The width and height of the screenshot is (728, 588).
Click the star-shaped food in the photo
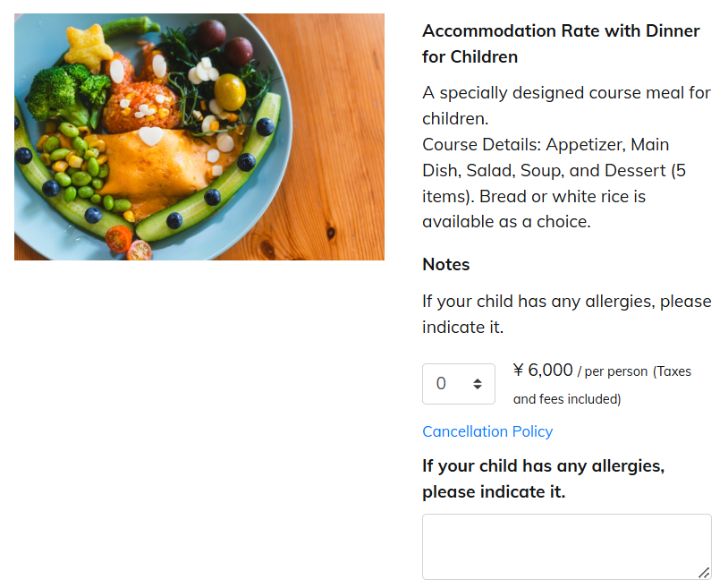click(x=88, y=47)
